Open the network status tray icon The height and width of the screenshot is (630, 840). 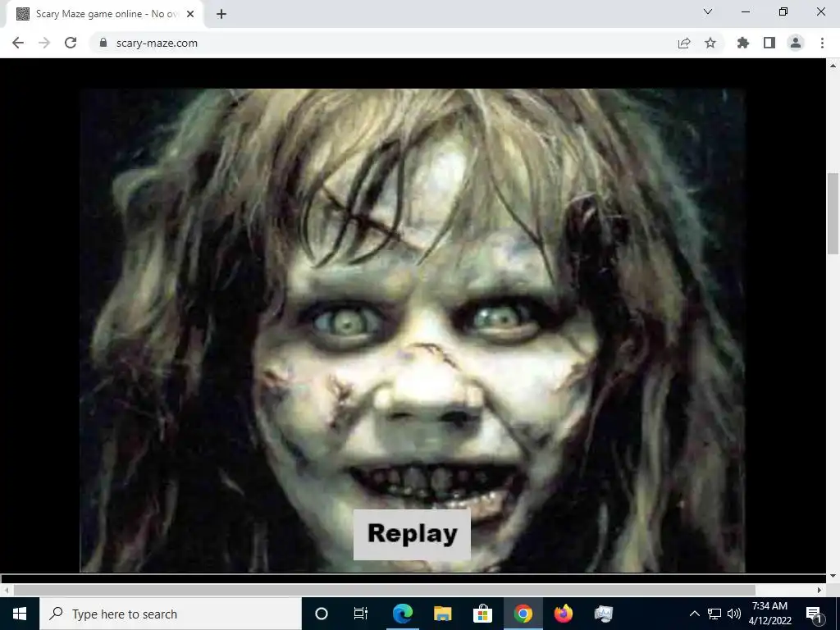714,614
